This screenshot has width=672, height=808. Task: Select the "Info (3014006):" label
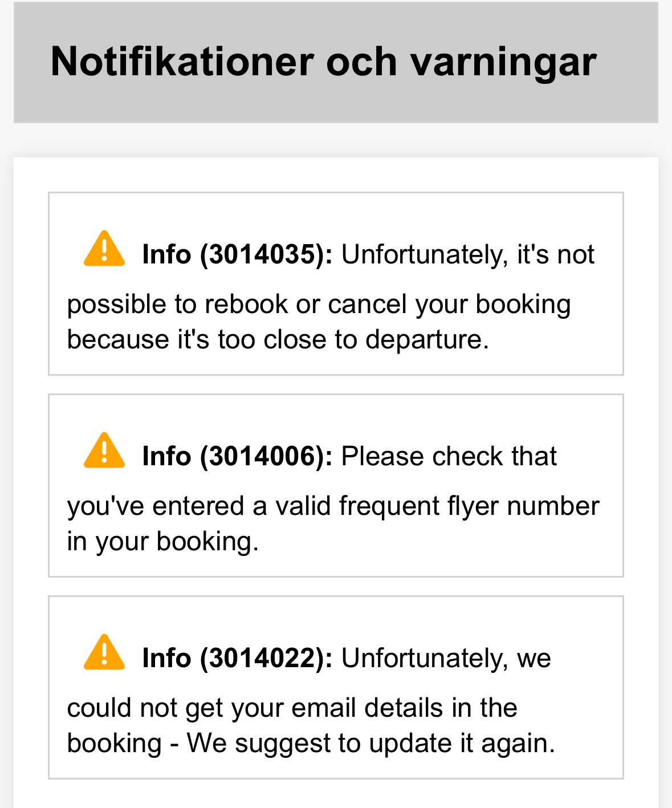[x=237, y=456]
